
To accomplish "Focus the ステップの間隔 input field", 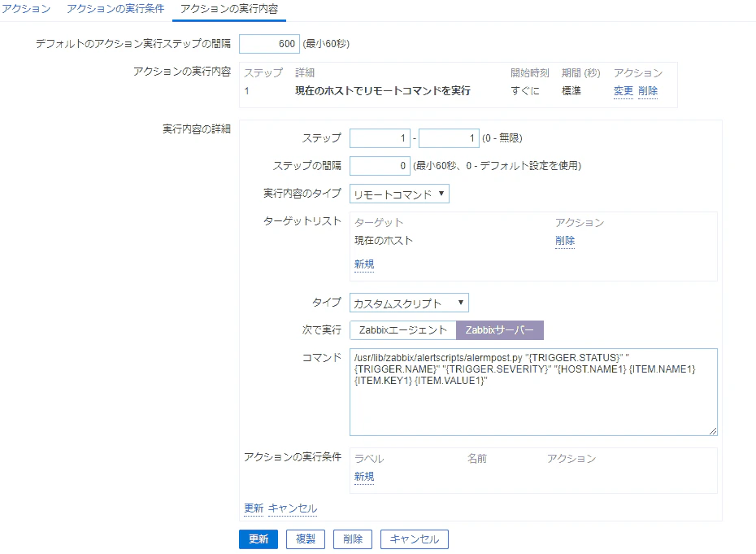I will pyautogui.click(x=380, y=166).
